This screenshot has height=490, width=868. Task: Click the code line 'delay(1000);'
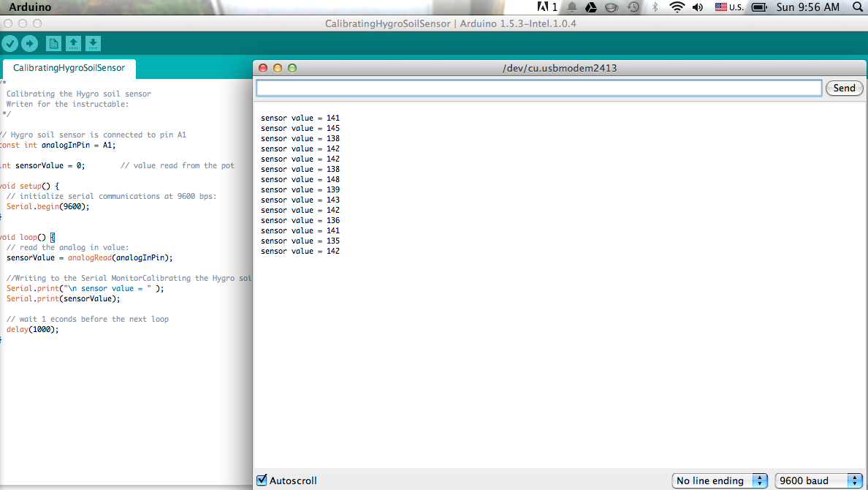pyautogui.click(x=32, y=330)
